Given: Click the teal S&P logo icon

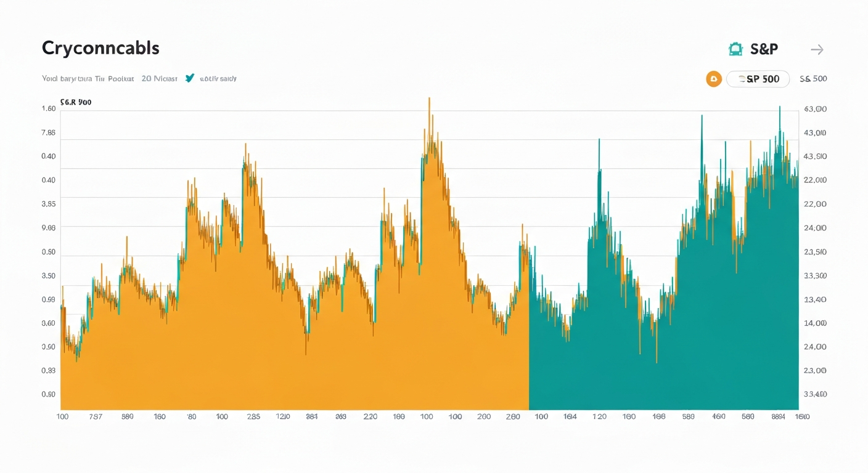Looking at the screenshot, I should (x=735, y=49).
